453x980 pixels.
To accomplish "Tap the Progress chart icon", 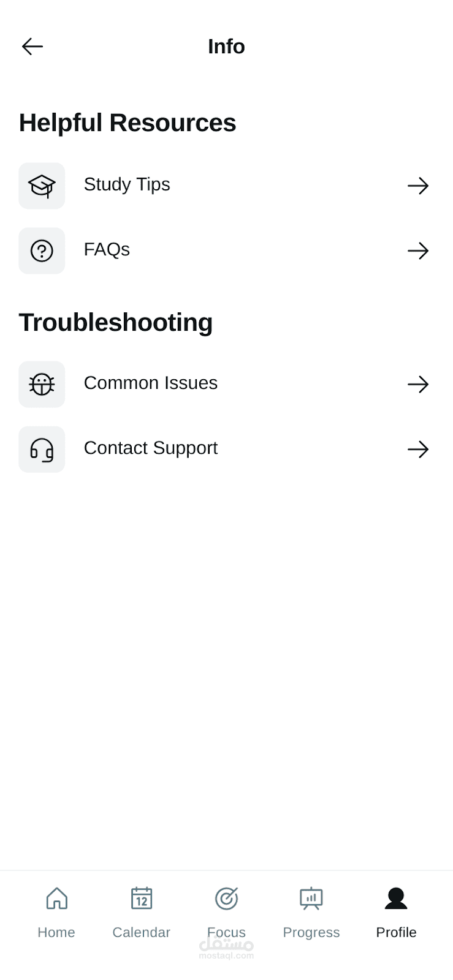I will pos(311,899).
